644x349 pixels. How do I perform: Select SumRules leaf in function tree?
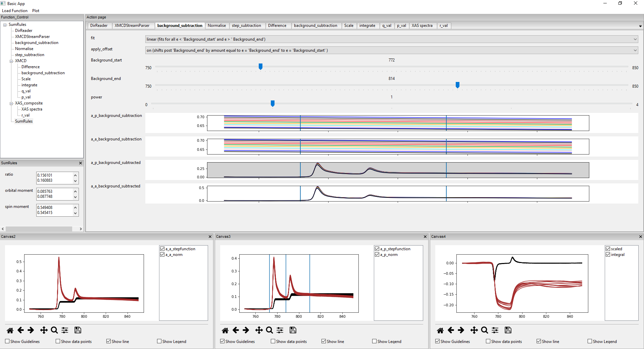click(x=24, y=121)
